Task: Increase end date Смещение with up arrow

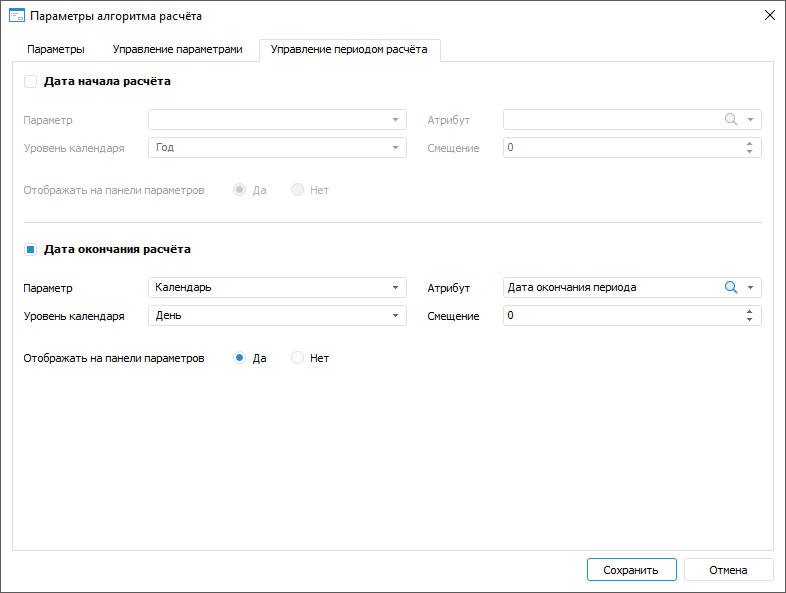Action: coord(750,311)
